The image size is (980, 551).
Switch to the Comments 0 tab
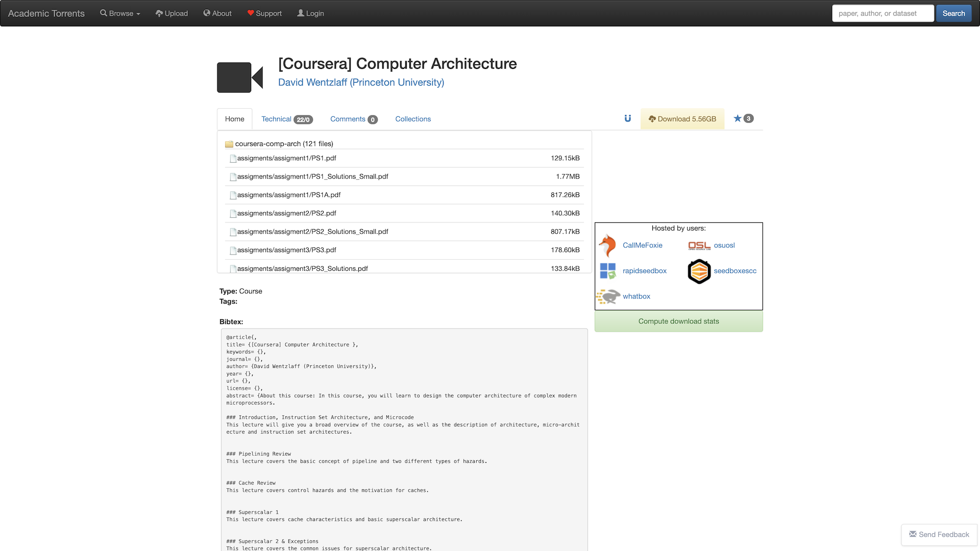353,119
